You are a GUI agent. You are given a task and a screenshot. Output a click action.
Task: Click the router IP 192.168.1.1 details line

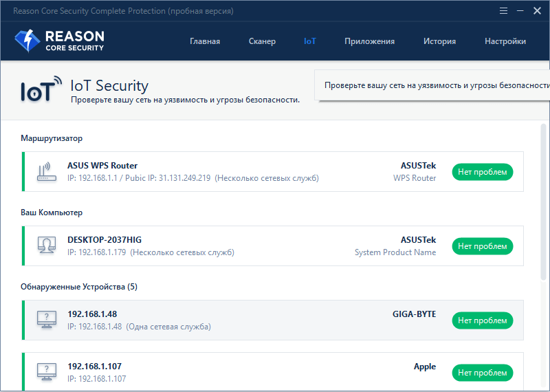(x=193, y=178)
